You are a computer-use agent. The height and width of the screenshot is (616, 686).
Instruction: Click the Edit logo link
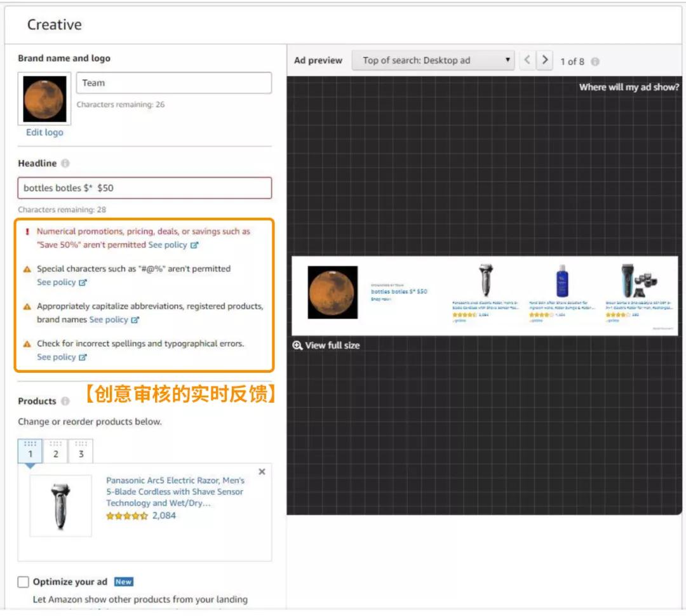[44, 132]
